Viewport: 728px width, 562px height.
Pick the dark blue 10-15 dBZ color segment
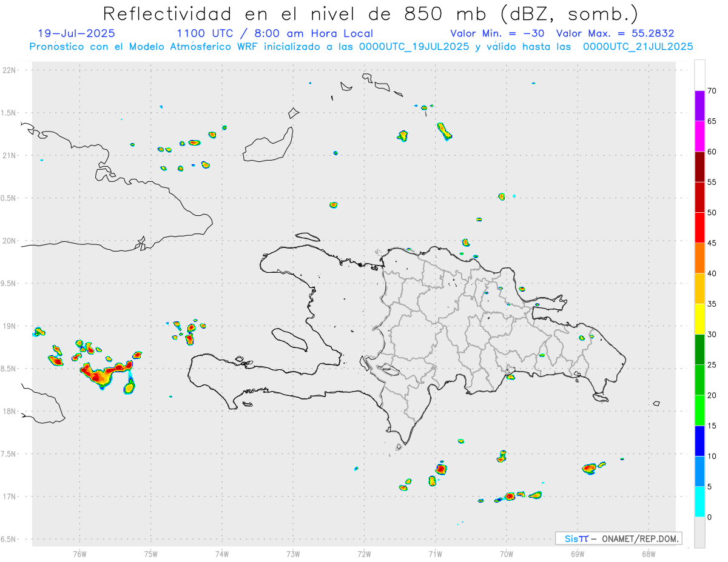click(x=699, y=441)
